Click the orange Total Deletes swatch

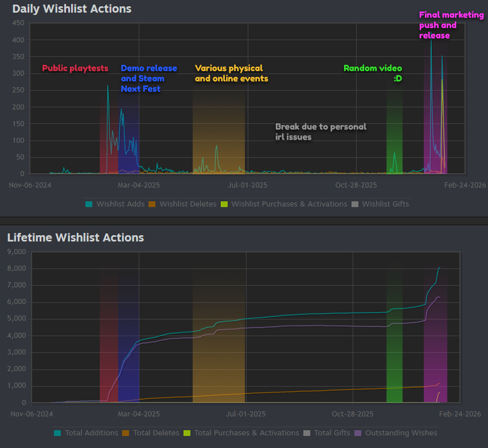click(126, 433)
